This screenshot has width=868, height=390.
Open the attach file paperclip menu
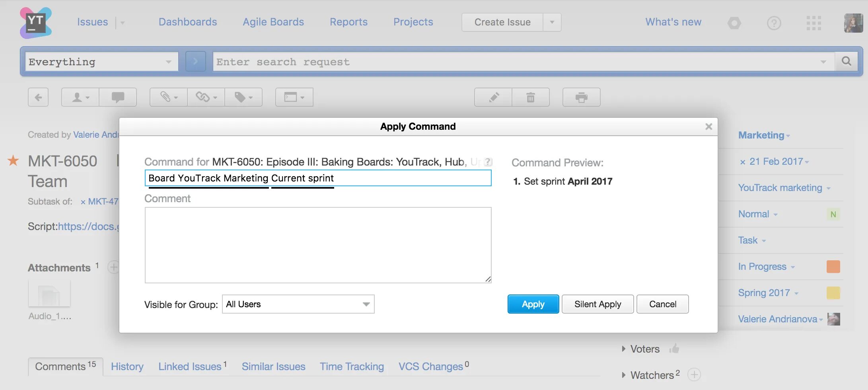click(x=167, y=97)
